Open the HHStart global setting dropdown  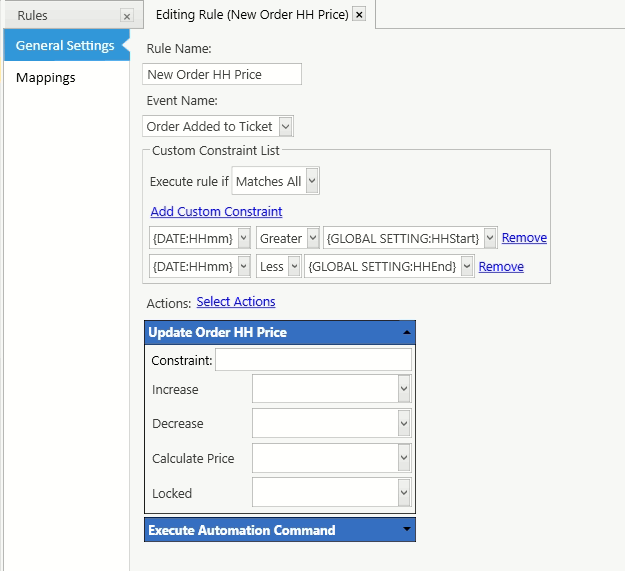coord(489,238)
